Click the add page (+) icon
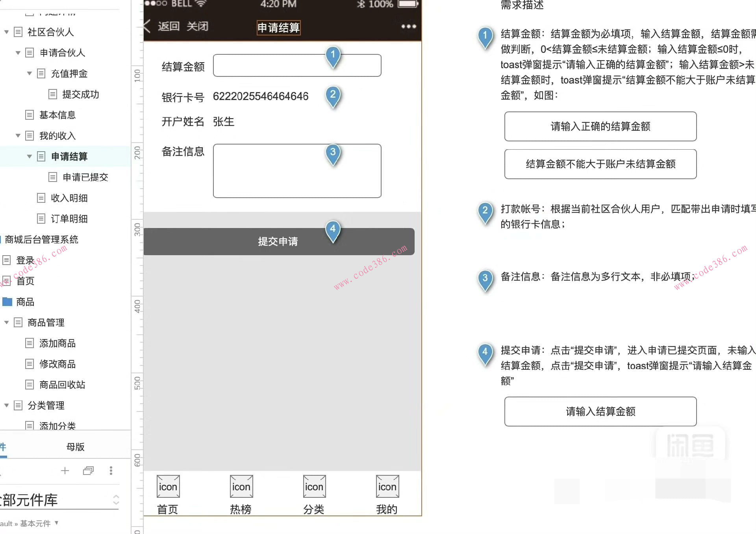Viewport: 756px width, 534px height. 65,471
